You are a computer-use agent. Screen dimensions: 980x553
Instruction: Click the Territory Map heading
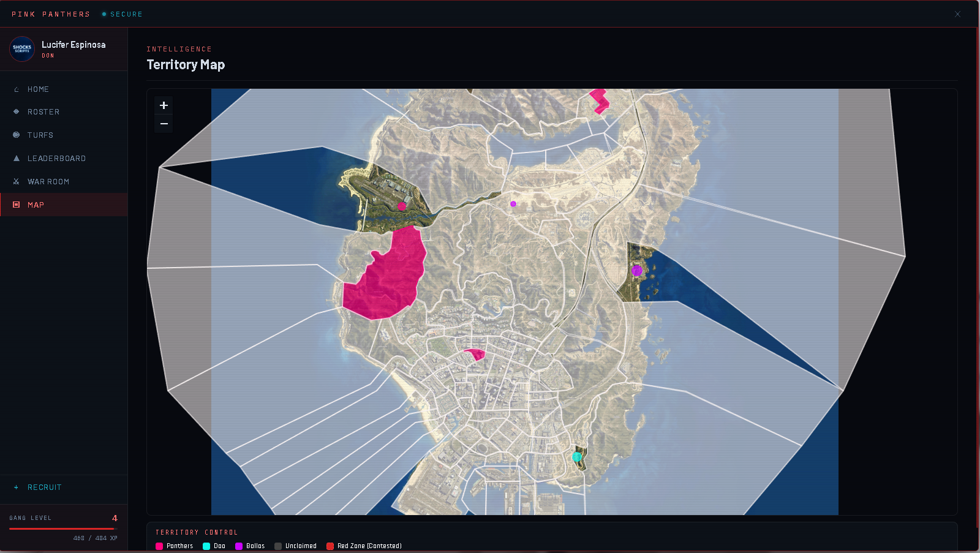point(186,64)
